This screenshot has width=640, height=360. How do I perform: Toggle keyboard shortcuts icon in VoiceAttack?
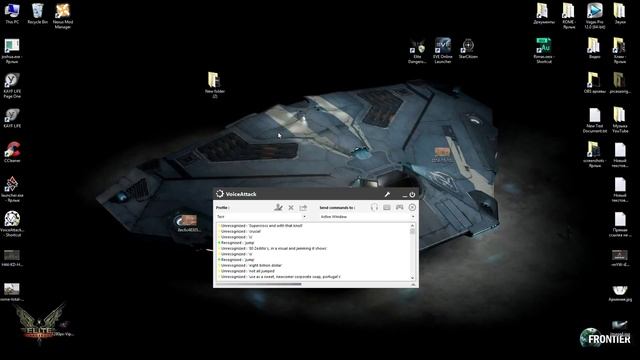coord(387,207)
